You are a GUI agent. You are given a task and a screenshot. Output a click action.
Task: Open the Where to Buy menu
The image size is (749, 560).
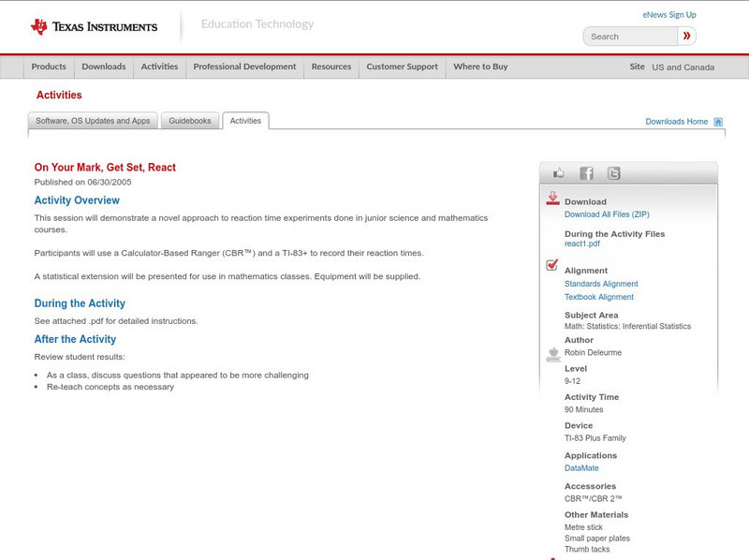[480, 66]
